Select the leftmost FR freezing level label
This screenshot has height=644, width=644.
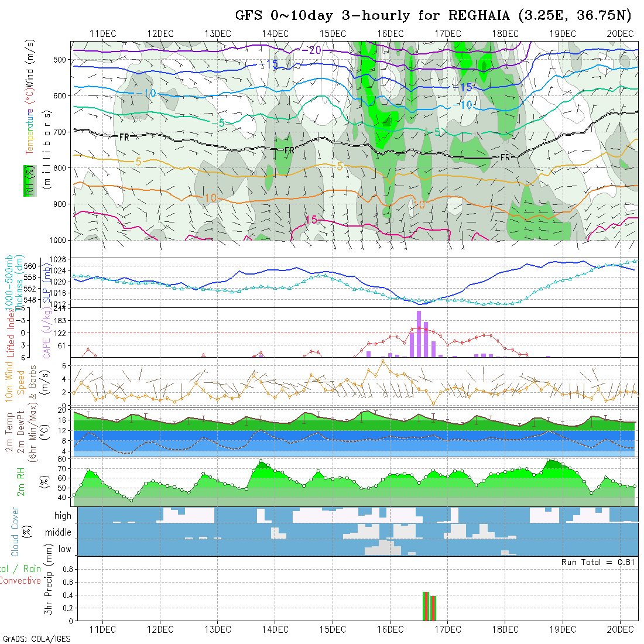pyautogui.click(x=124, y=136)
